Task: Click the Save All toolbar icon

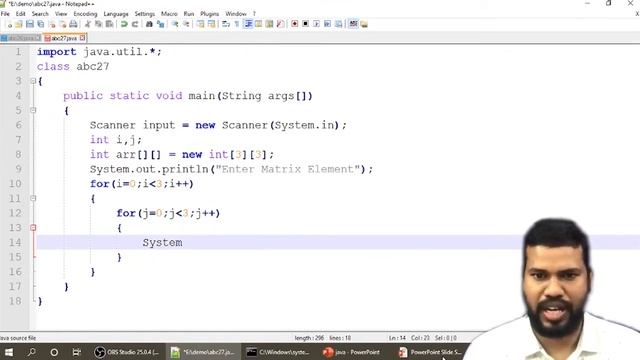Action: [x=40, y=24]
